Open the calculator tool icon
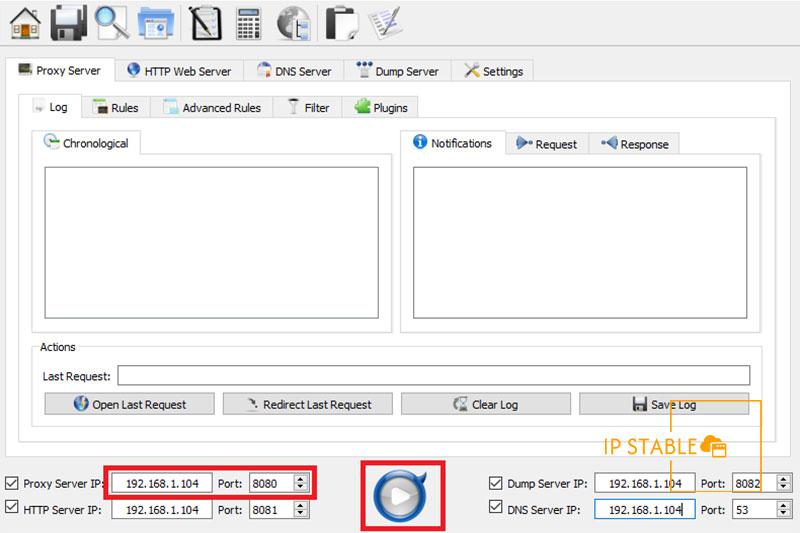This screenshot has height=533, width=800. click(249, 22)
